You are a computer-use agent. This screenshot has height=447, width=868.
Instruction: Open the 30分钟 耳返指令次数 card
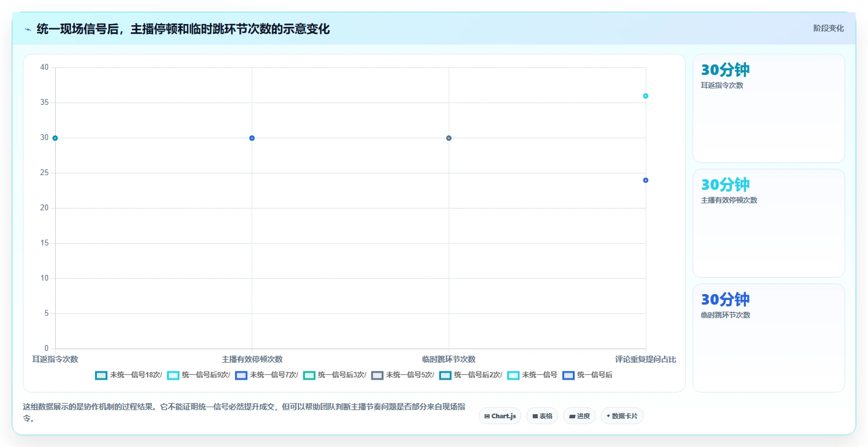click(x=769, y=108)
